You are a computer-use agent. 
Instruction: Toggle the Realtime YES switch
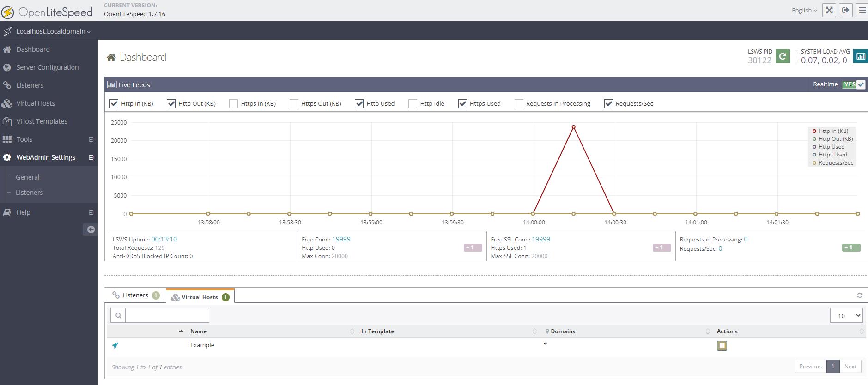(853, 84)
